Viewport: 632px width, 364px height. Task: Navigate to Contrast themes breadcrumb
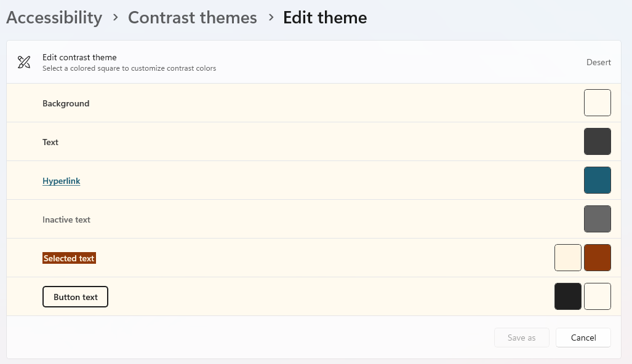click(x=192, y=18)
